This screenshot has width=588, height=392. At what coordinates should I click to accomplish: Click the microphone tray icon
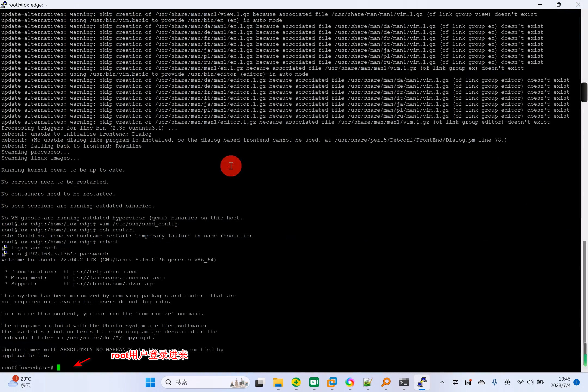495,382
